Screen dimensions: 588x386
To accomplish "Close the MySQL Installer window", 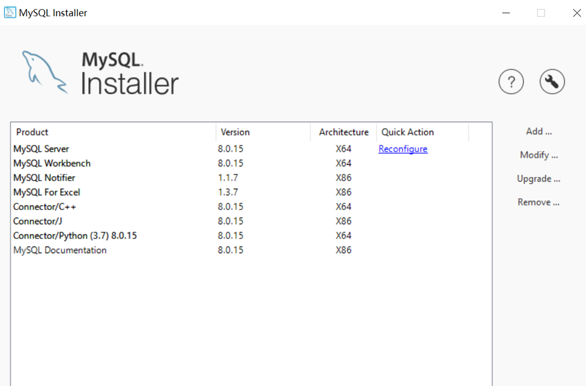I will point(577,13).
